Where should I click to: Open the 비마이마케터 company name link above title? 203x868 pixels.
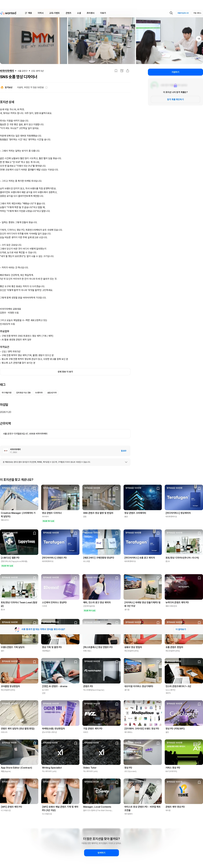tap(7, 71)
